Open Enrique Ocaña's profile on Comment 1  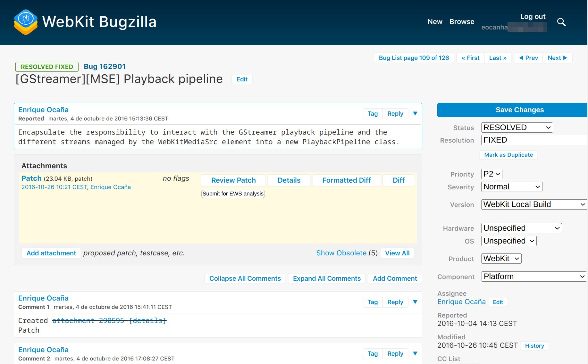tap(43, 298)
